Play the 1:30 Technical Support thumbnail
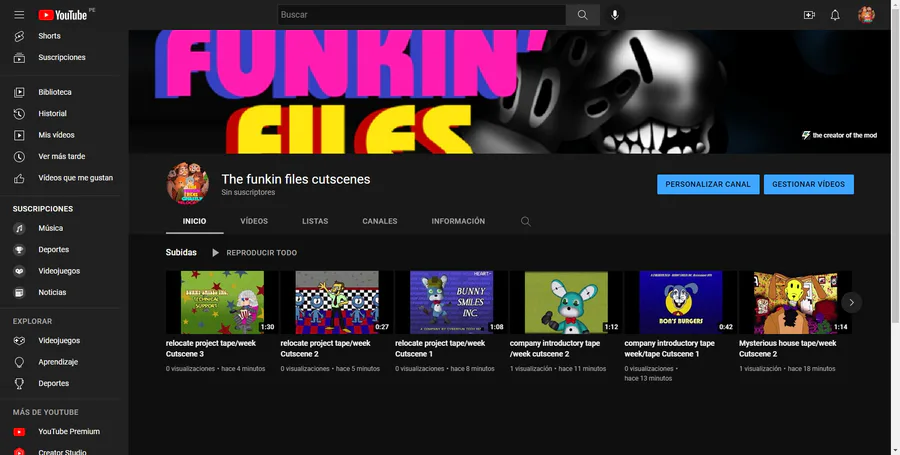The height and width of the screenshot is (455, 900). point(222,302)
